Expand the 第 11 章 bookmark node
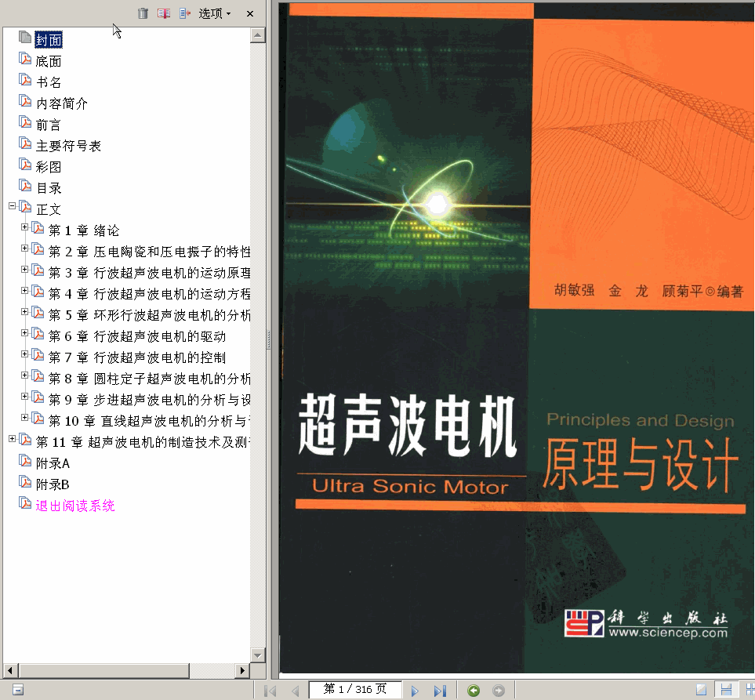Image resolution: width=755 pixels, height=700 pixels. 13,439
